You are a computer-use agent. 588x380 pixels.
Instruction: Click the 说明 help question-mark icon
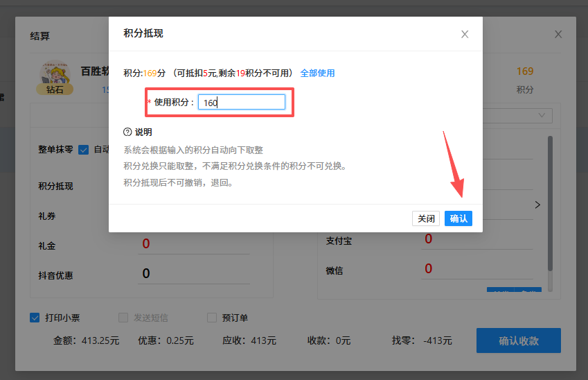click(x=127, y=132)
